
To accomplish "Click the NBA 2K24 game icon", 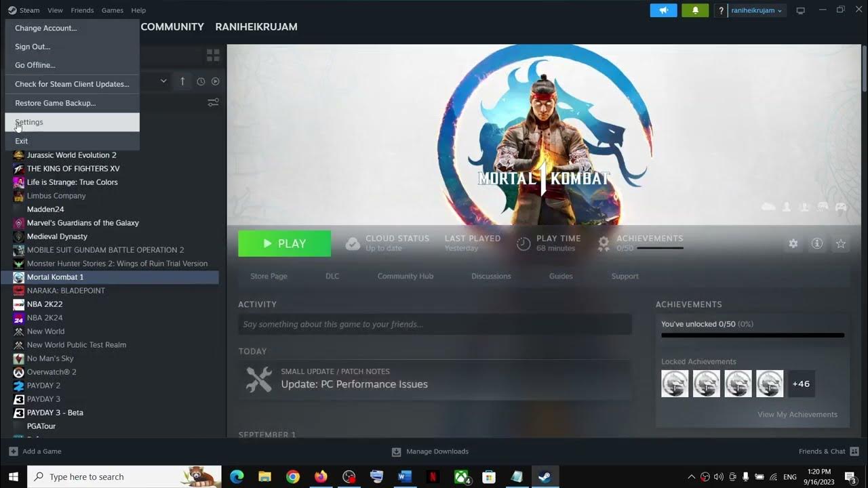I will 19,318.
